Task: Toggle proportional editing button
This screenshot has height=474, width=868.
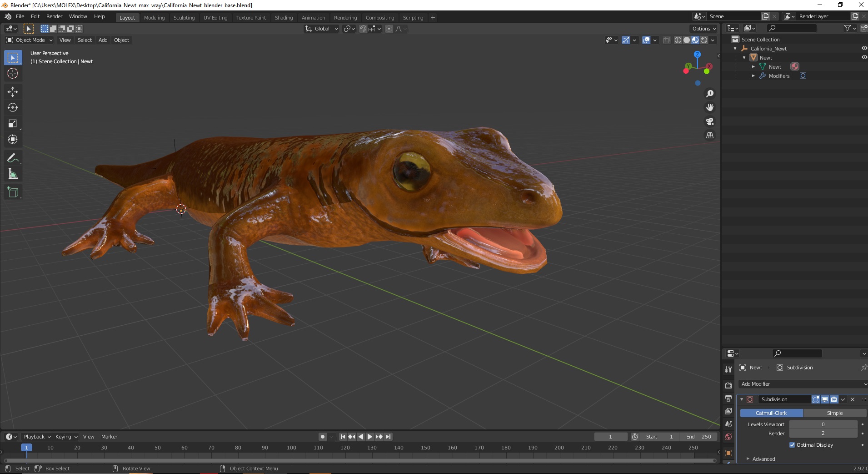Action: [389, 29]
